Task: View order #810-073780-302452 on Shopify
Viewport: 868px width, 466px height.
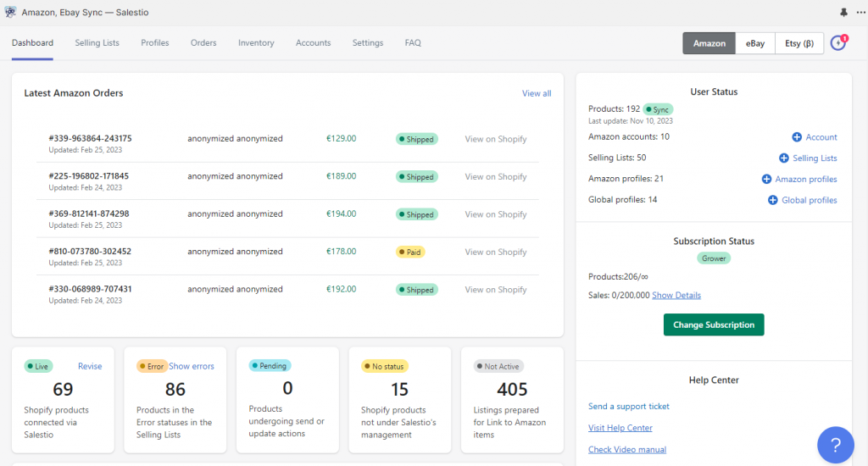Action: [x=496, y=252]
